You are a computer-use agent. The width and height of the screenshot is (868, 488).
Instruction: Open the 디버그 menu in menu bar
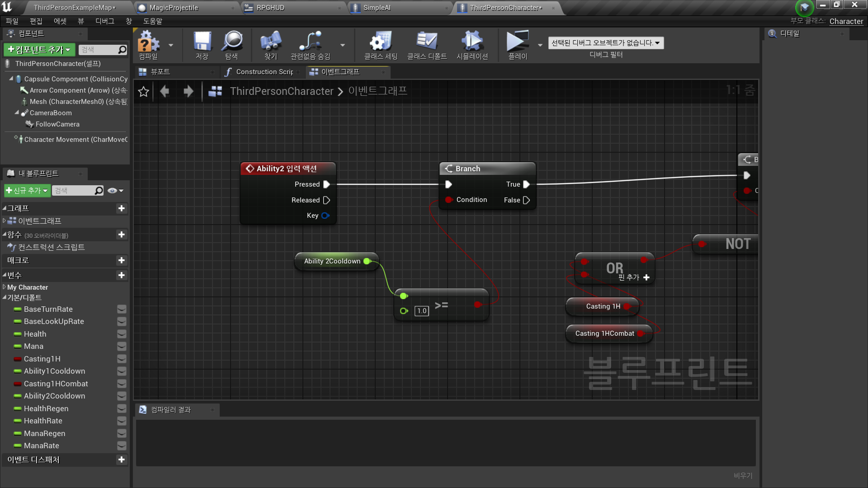tap(104, 21)
